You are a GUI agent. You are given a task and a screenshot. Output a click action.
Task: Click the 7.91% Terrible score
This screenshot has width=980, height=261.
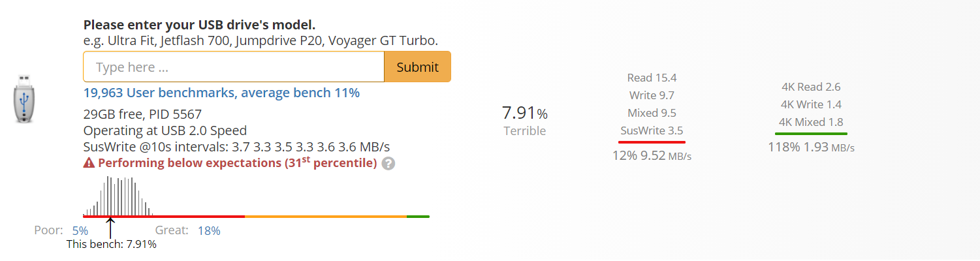point(524,120)
